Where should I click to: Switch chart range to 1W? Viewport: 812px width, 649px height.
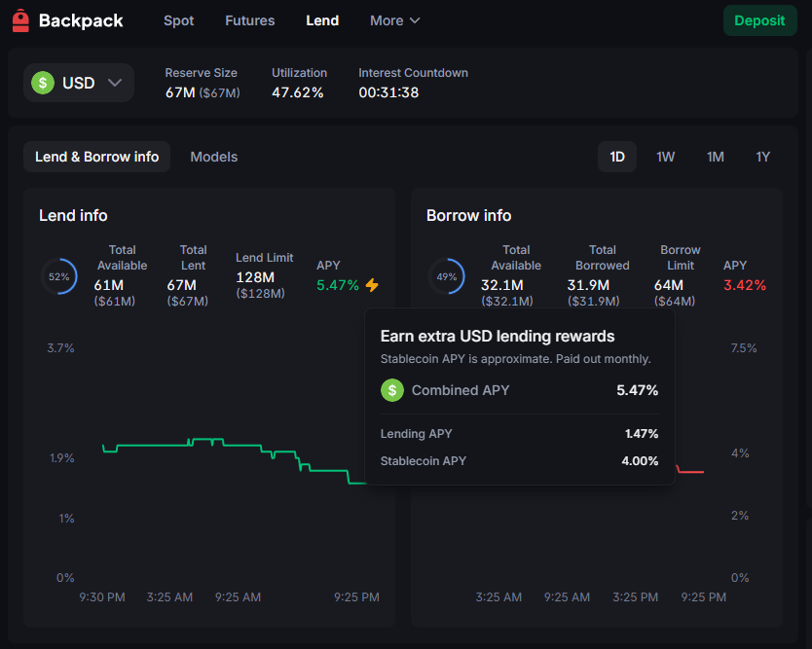tap(666, 157)
